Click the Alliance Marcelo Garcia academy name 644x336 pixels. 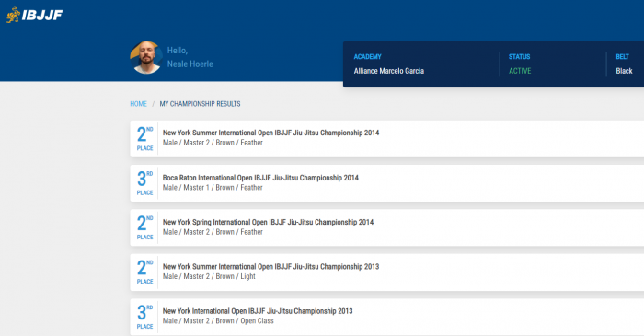[389, 71]
